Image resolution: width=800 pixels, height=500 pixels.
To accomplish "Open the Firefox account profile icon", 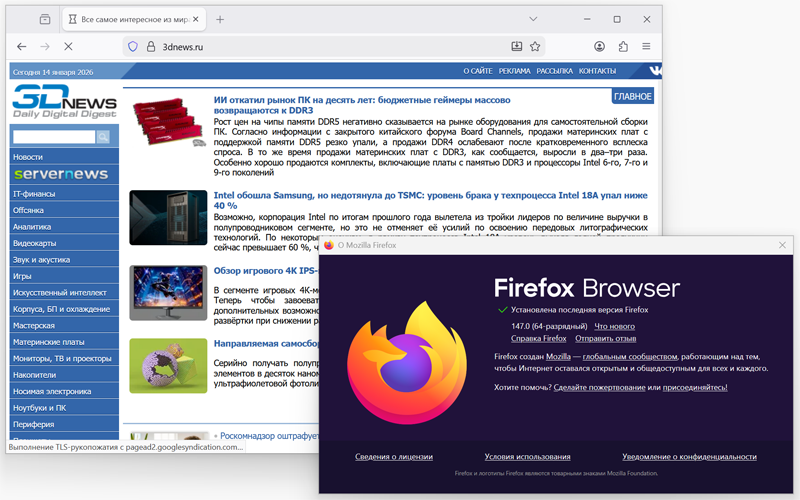I will (599, 46).
